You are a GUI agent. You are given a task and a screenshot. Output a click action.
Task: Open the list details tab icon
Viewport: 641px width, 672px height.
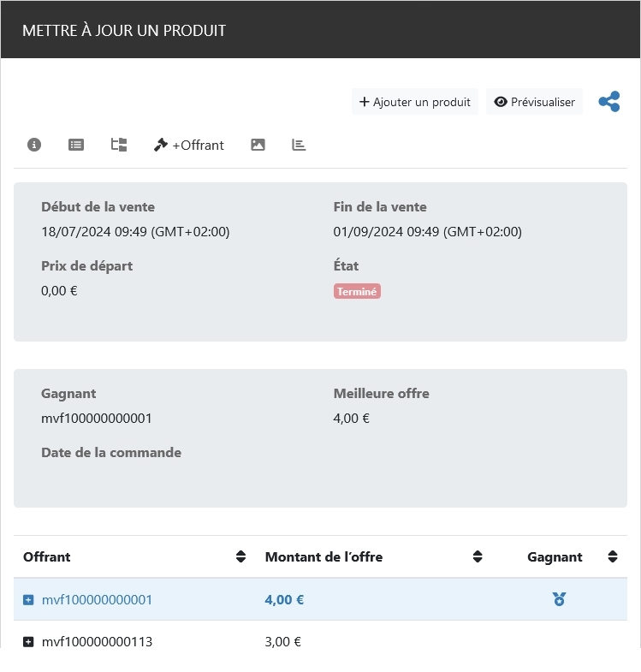(x=76, y=145)
